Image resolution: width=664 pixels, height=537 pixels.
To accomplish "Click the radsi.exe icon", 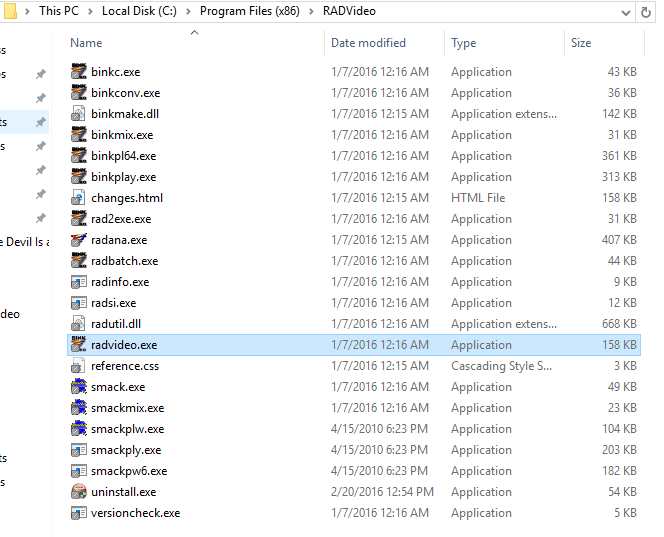I will pyautogui.click(x=79, y=303).
